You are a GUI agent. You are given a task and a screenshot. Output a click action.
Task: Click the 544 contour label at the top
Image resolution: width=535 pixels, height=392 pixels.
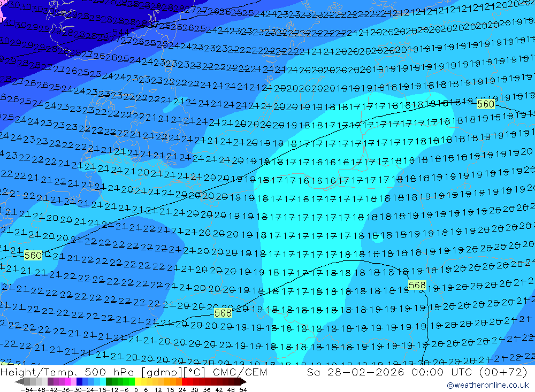121,33
